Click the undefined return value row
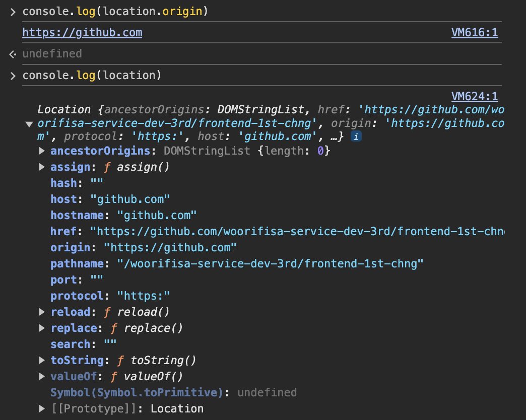Viewport: 526px width, 420px height. pyautogui.click(x=52, y=53)
